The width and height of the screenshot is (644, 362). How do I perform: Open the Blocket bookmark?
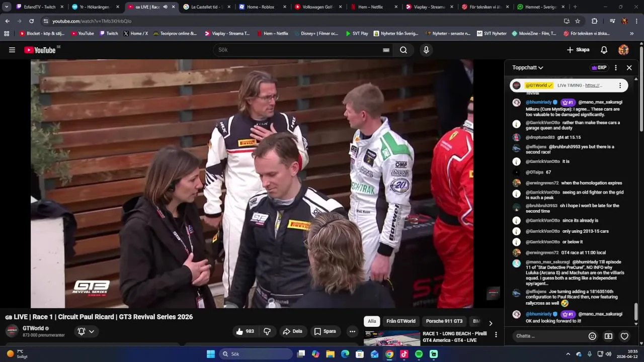[x=42, y=34]
